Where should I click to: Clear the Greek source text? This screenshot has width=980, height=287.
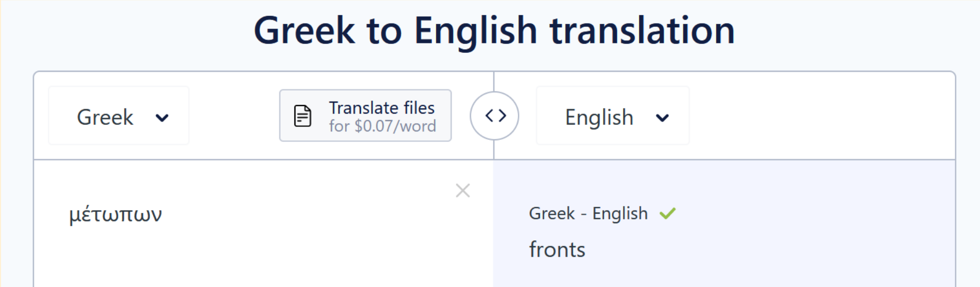point(462,191)
